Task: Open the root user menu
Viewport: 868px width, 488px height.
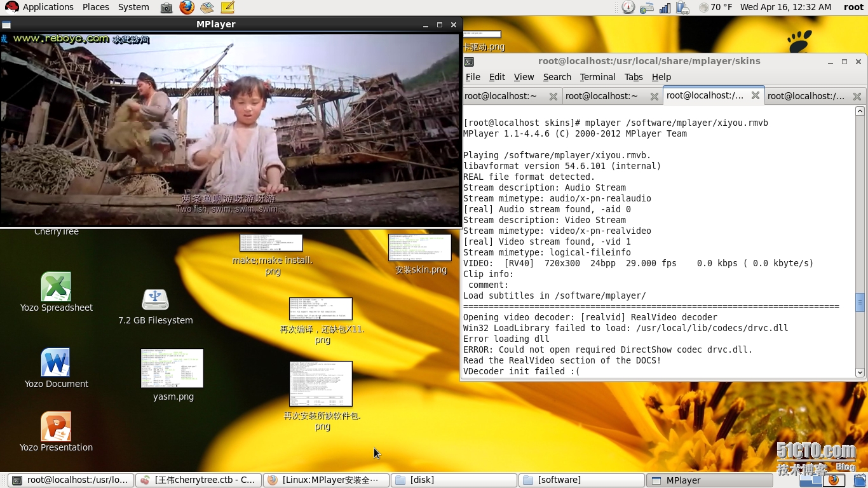Action: (853, 7)
